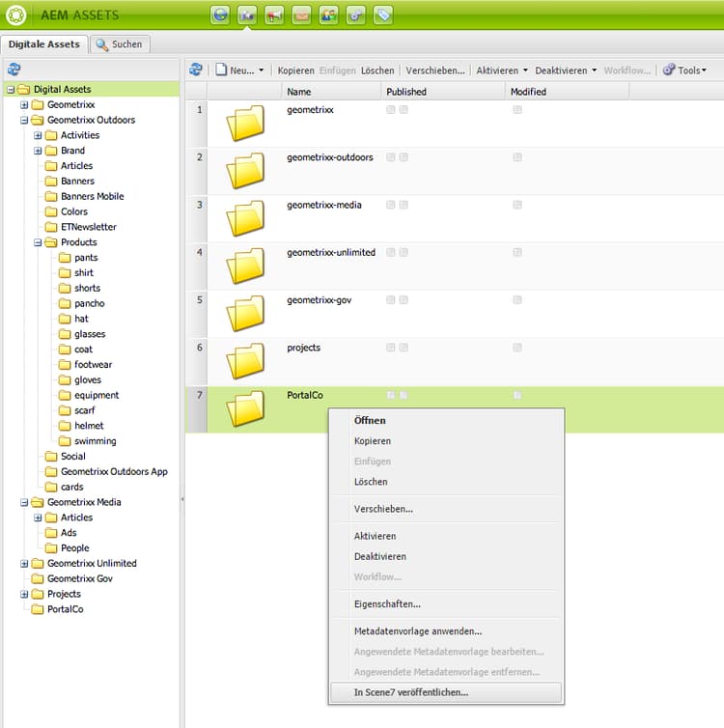Click projects row modified indicator
Screen dimensions: 724x728
pos(517,348)
